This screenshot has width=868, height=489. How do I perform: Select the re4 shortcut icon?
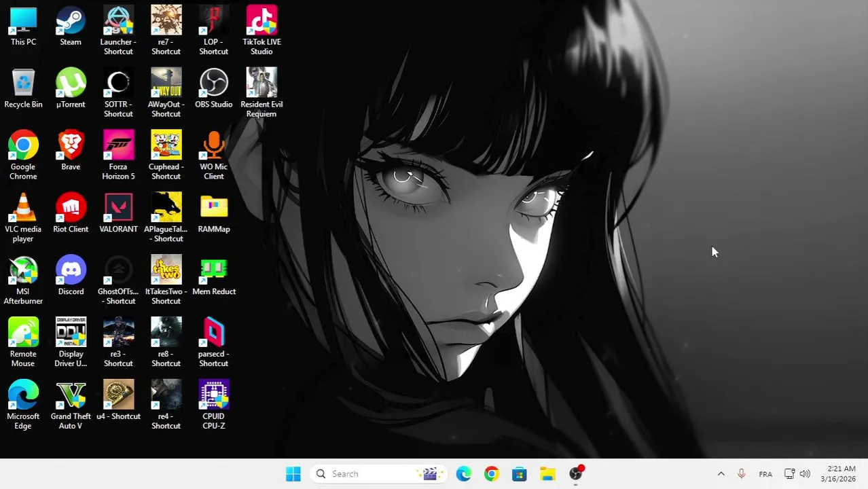tap(166, 405)
